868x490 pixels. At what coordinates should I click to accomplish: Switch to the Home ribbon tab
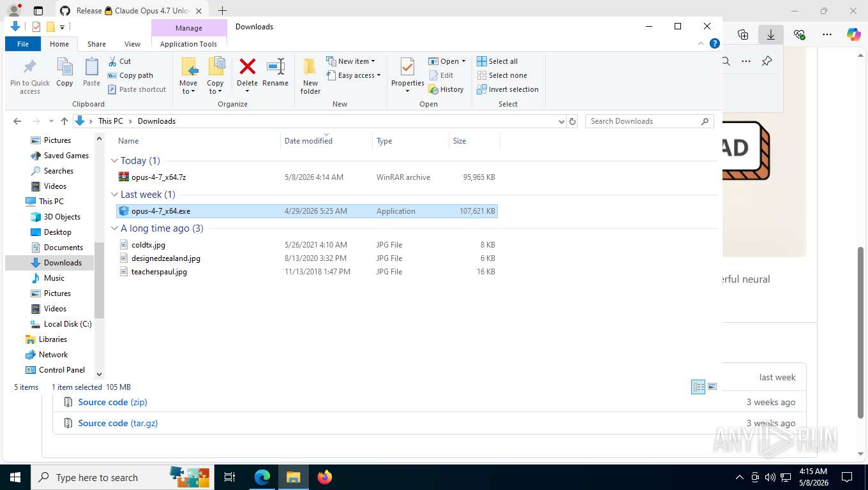[59, 44]
